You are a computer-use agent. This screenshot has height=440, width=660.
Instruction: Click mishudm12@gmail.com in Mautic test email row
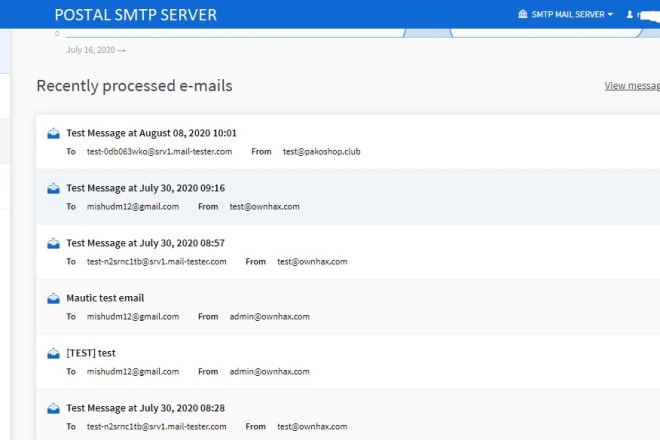pyautogui.click(x=133, y=317)
